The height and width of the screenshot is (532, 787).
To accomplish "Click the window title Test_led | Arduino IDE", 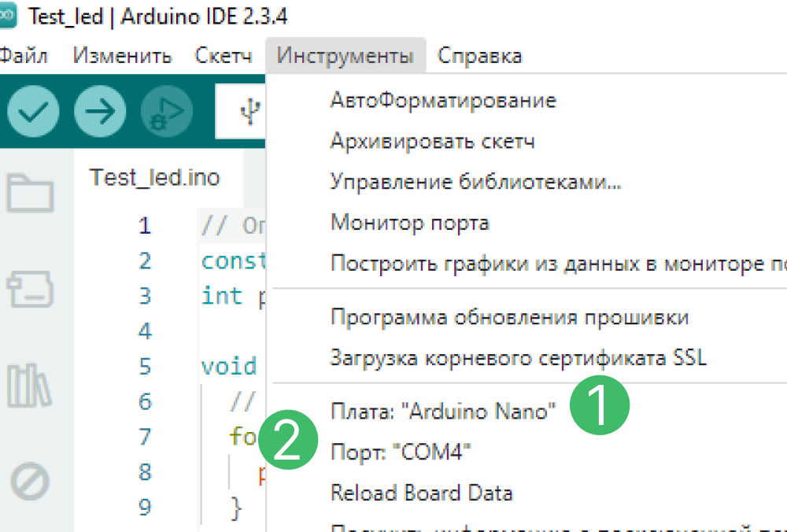I will [x=157, y=16].
